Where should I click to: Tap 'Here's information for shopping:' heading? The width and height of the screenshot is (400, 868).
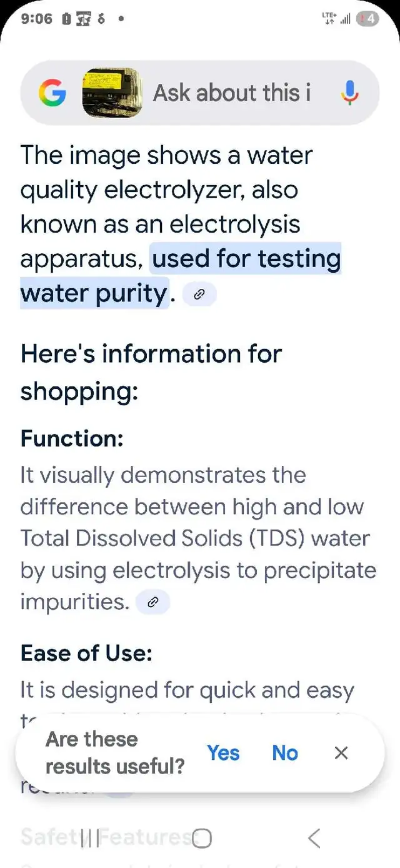tap(151, 373)
